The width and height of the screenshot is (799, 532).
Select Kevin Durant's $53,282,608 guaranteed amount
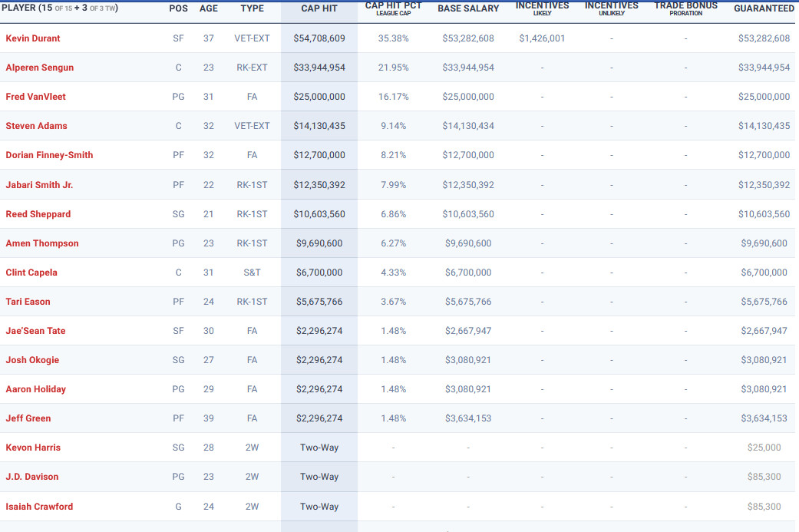(x=764, y=38)
